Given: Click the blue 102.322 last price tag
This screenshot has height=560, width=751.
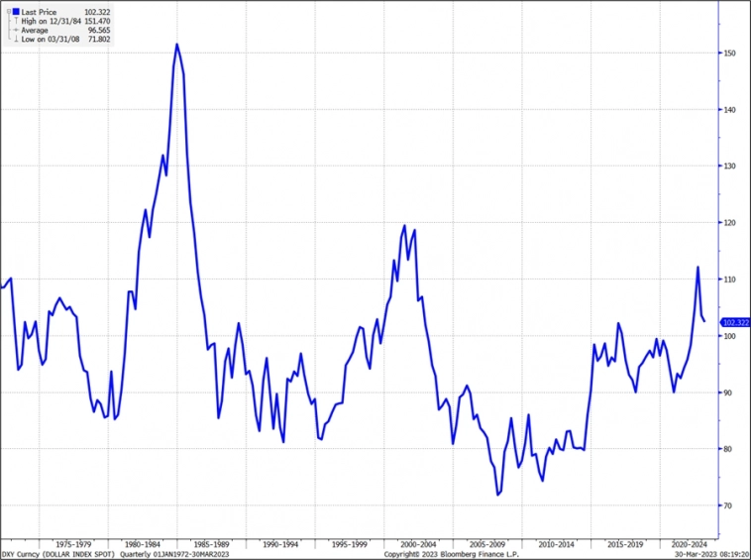Looking at the screenshot, I should pos(735,322).
